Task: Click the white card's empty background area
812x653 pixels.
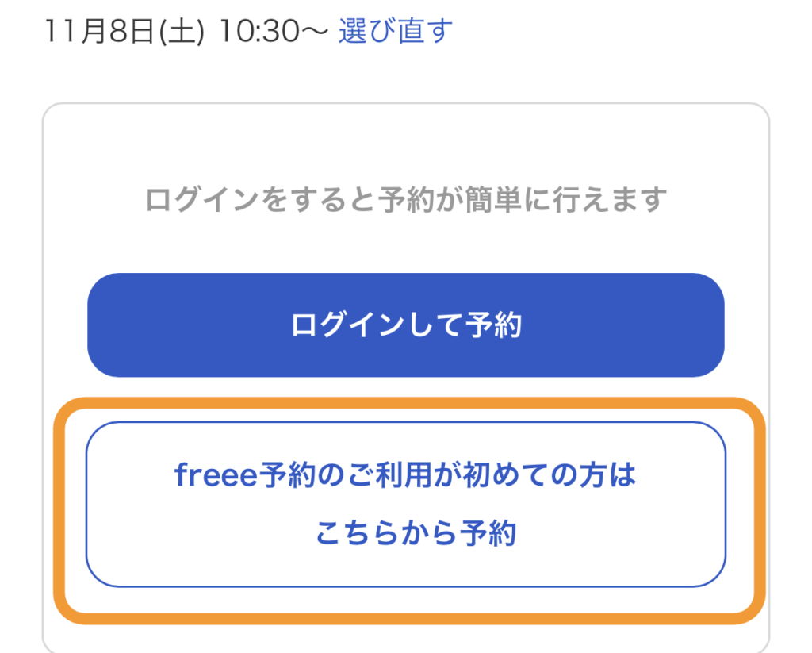Action: tap(405, 143)
